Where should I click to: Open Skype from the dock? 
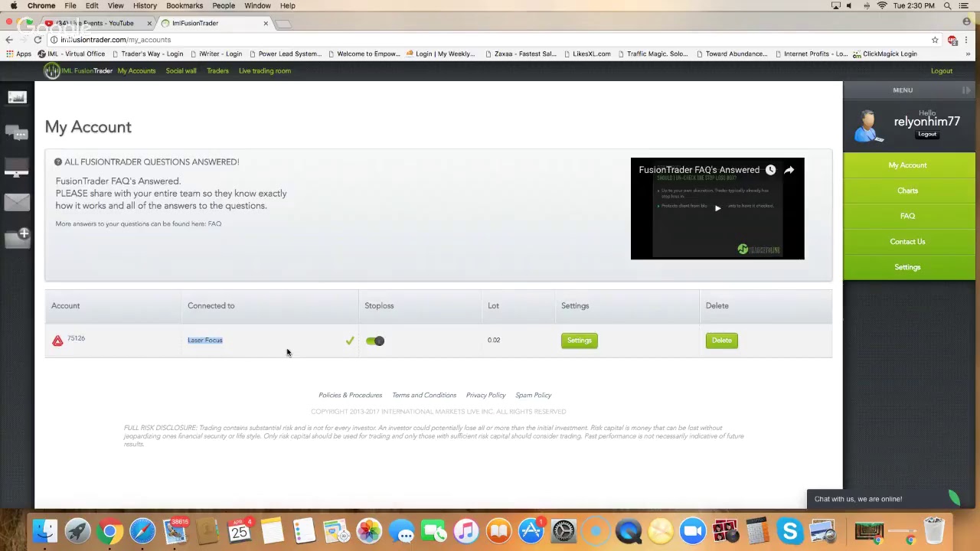point(789,531)
